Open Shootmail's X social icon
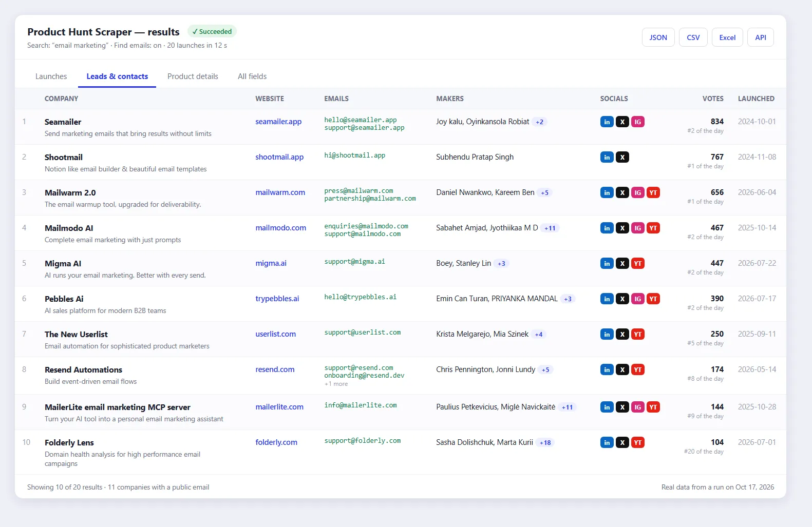The height and width of the screenshot is (527, 812). [x=622, y=157]
